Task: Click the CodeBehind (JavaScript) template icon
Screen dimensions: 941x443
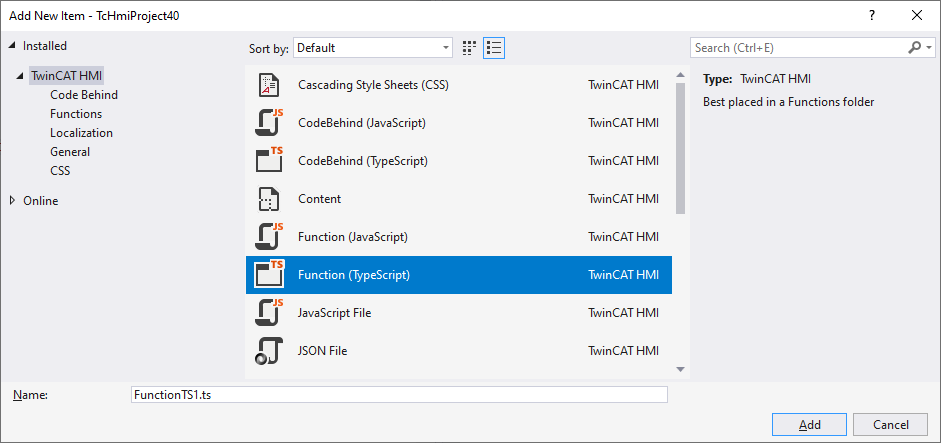Action: [269, 123]
